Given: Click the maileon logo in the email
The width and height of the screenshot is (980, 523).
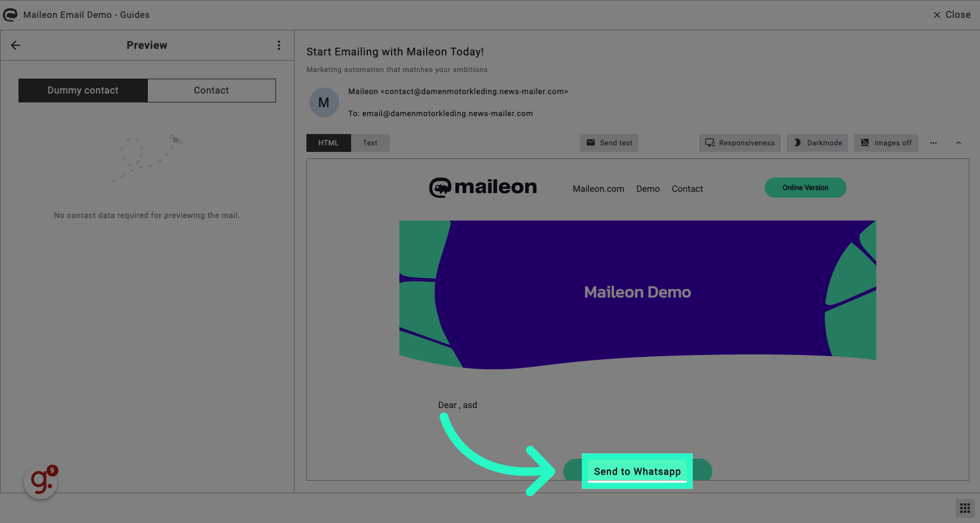Looking at the screenshot, I should 483,188.
